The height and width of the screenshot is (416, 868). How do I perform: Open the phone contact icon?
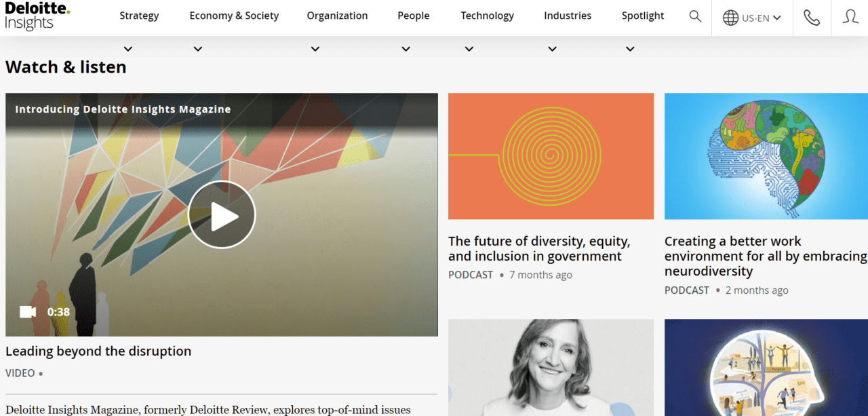pos(811,18)
